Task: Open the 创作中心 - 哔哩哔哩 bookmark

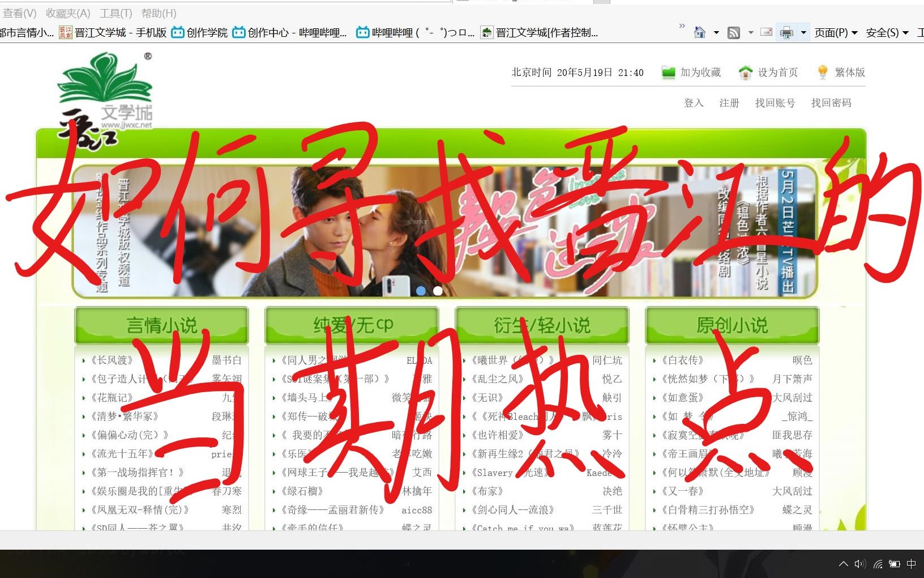Action: coord(289,33)
